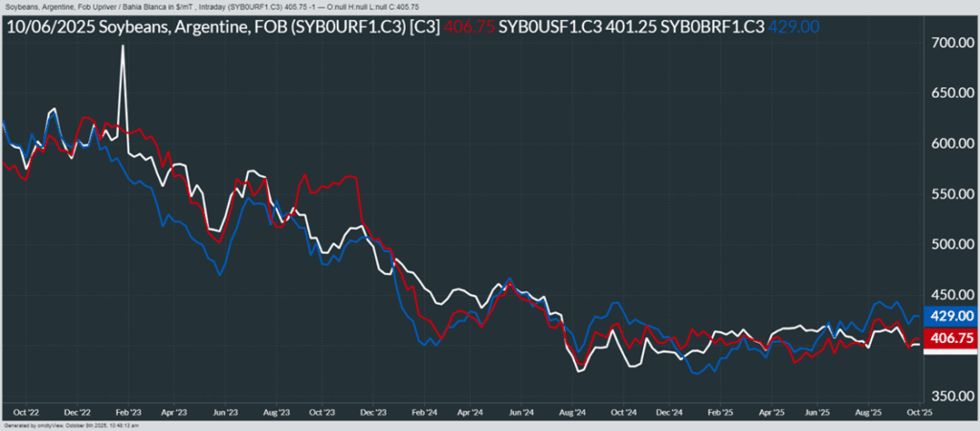980x431 pixels.
Task: Click the blue 429.00 price tag on right axis
Action: click(950, 316)
